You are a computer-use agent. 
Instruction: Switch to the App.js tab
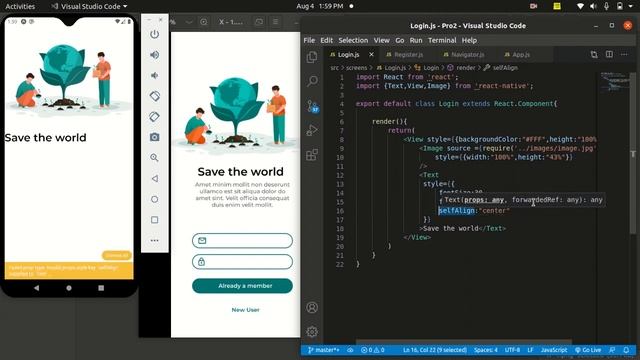521,54
